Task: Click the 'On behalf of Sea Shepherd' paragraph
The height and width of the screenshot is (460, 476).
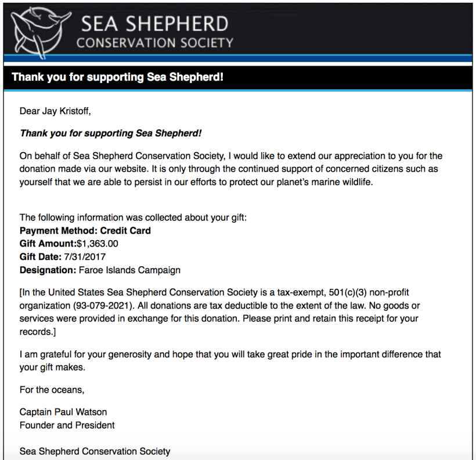Action: click(231, 168)
